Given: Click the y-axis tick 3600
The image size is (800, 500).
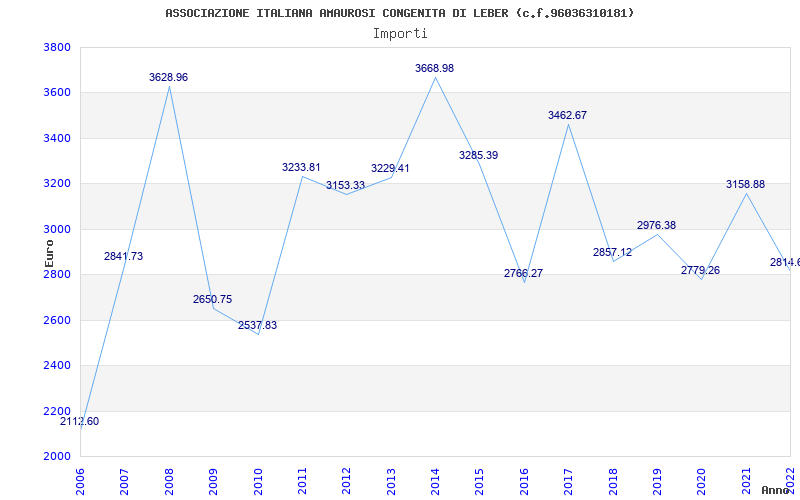Looking at the screenshot, I should [x=55, y=93].
